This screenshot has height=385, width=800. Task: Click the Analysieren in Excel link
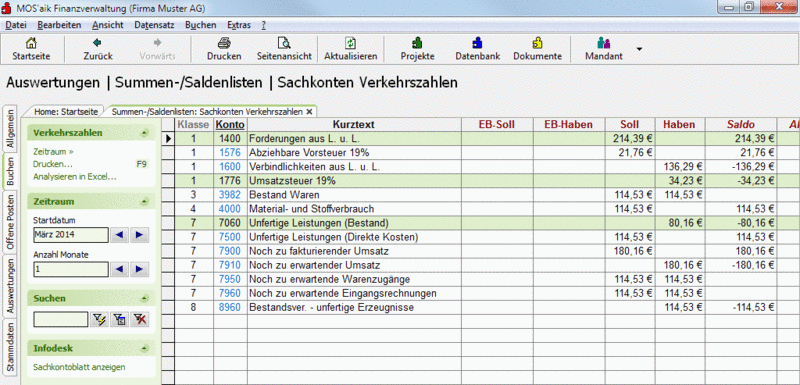click(75, 177)
